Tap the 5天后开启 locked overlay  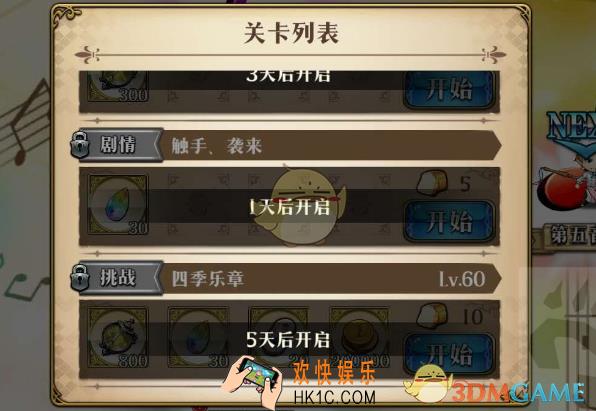tap(289, 340)
